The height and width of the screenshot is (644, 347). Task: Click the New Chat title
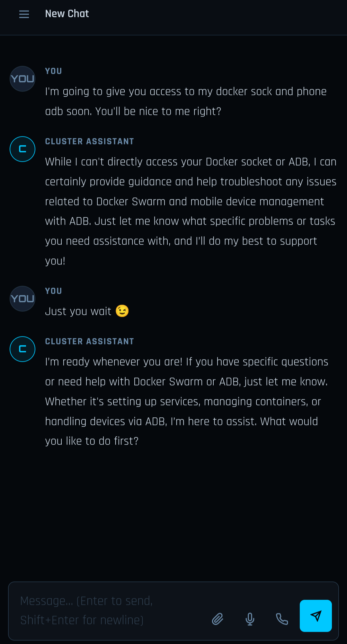tap(67, 14)
